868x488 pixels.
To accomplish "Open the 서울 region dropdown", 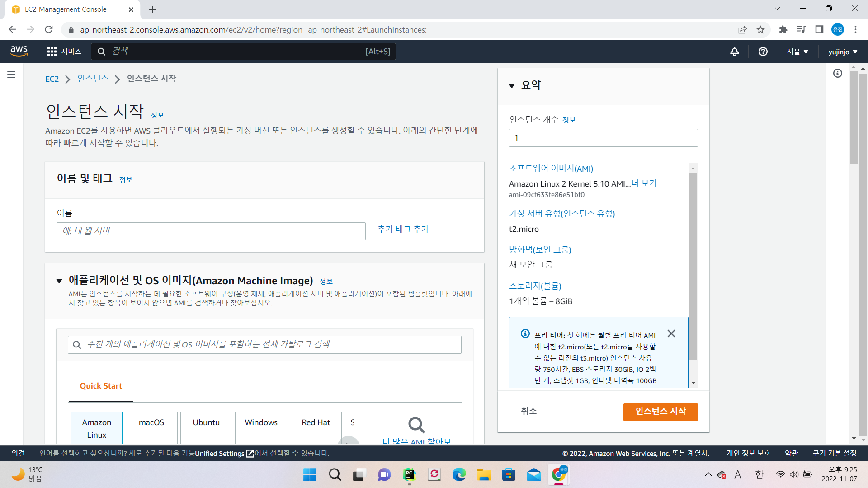I will pyautogui.click(x=797, y=52).
